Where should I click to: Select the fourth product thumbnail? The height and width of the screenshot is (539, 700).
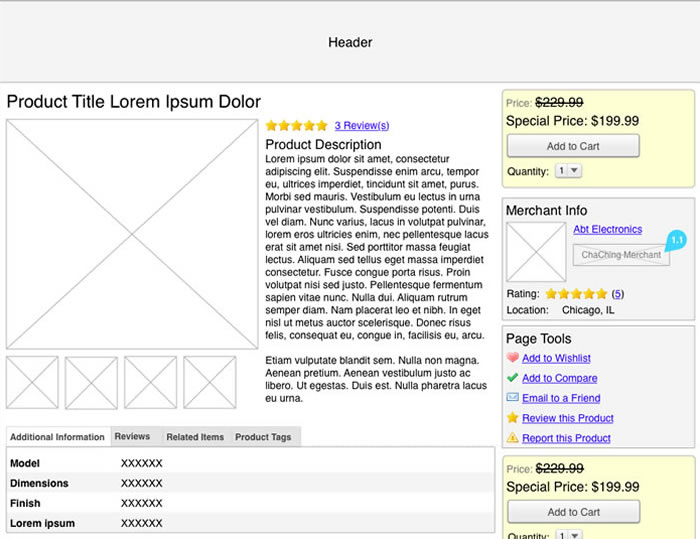tap(210, 382)
